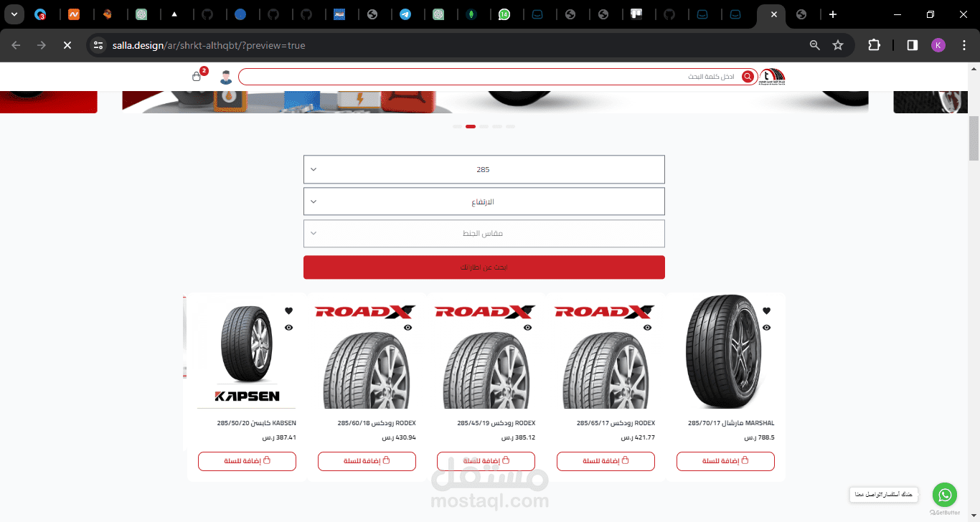Click the WhatsApp contact tooltip text
Screen dimensions: 980x522
(884, 495)
